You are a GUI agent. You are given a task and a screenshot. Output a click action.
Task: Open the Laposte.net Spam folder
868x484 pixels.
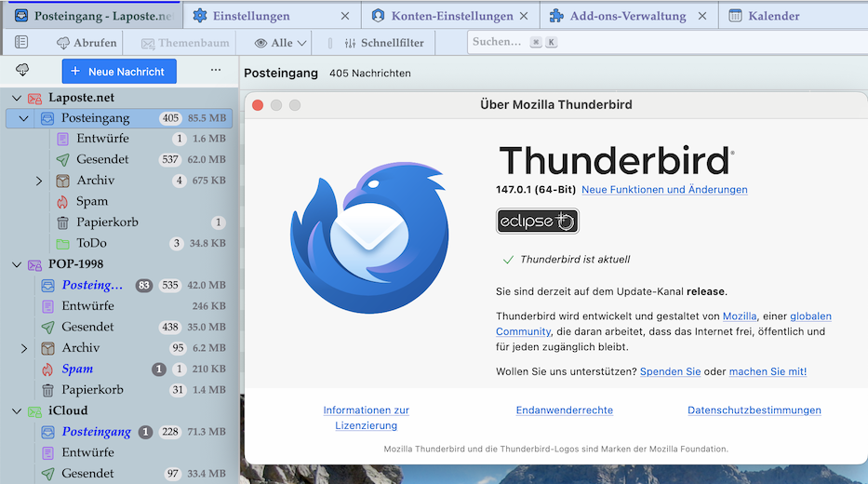coord(92,202)
